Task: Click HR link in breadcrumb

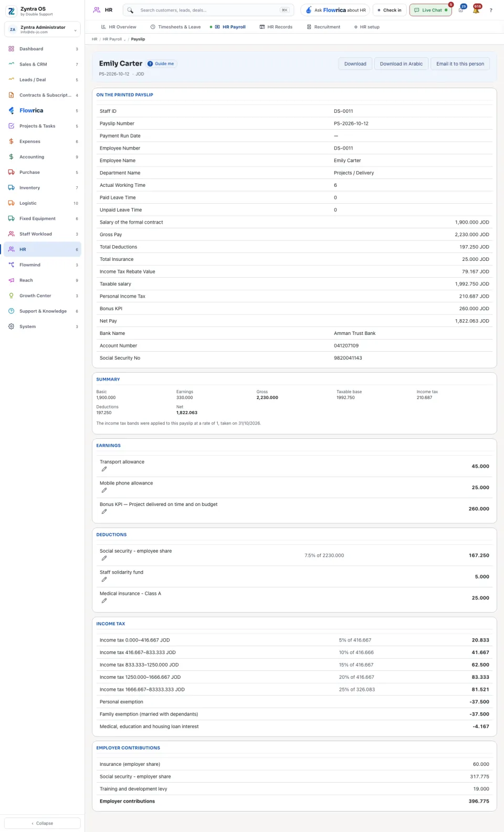Action: 94,39
